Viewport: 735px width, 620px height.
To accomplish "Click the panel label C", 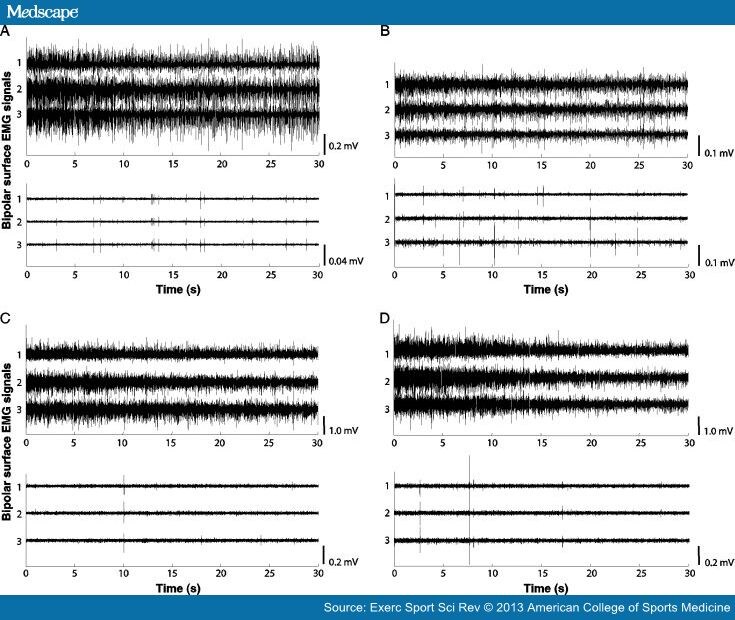I will coord(5,319).
